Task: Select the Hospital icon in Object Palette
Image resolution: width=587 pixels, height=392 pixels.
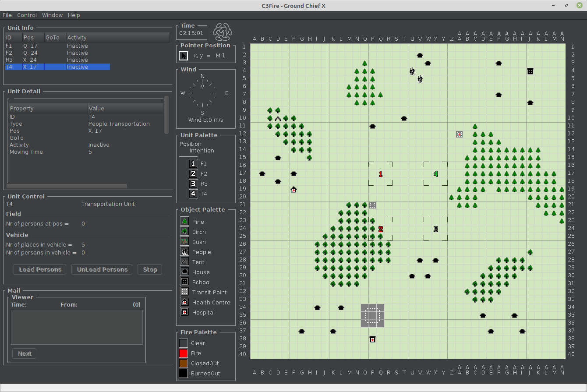Action: (184, 312)
